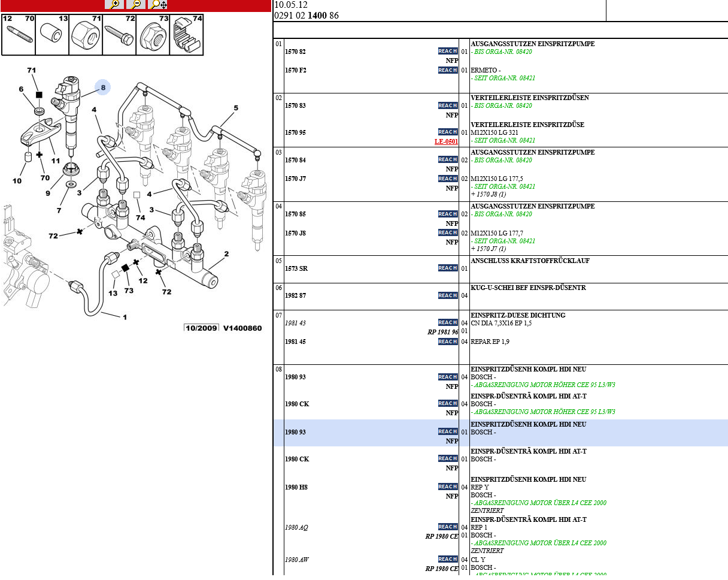
Task: Select callout 13 in the diagram
Action: coord(113,293)
